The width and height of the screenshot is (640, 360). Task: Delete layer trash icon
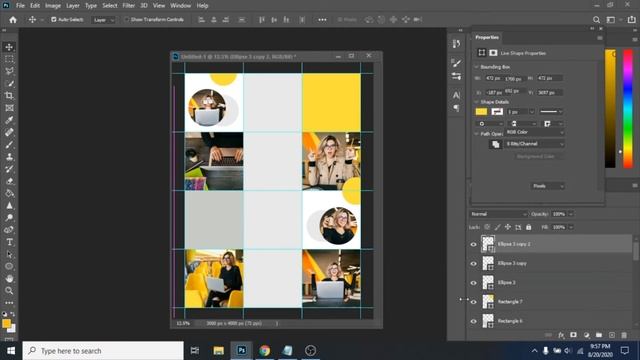tap(624, 335)
